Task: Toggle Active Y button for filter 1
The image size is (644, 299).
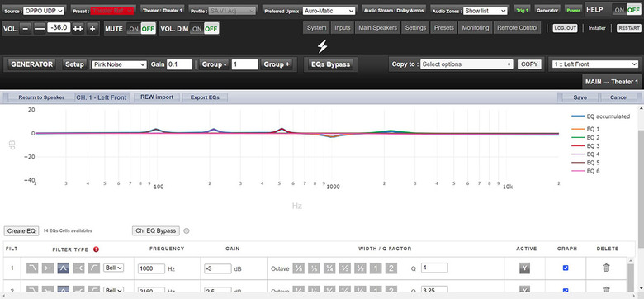Action: coord(524,268)
